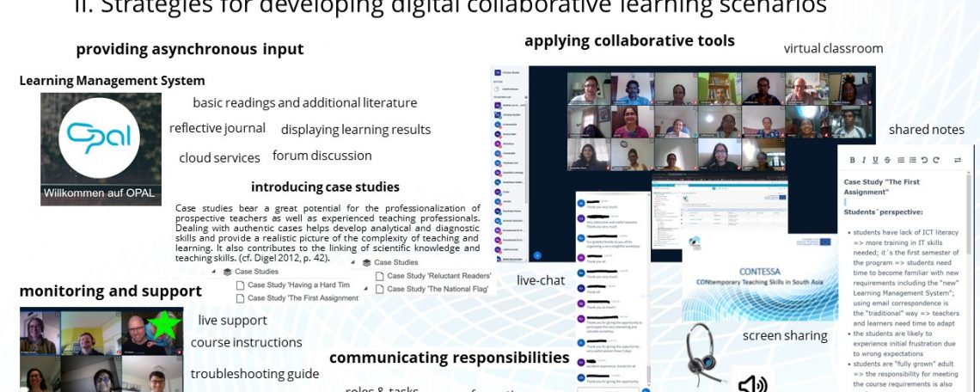The image size is (980, 392).
Task: Click the arrow beside 'The National Flag' row
Action: click(365, 290)
